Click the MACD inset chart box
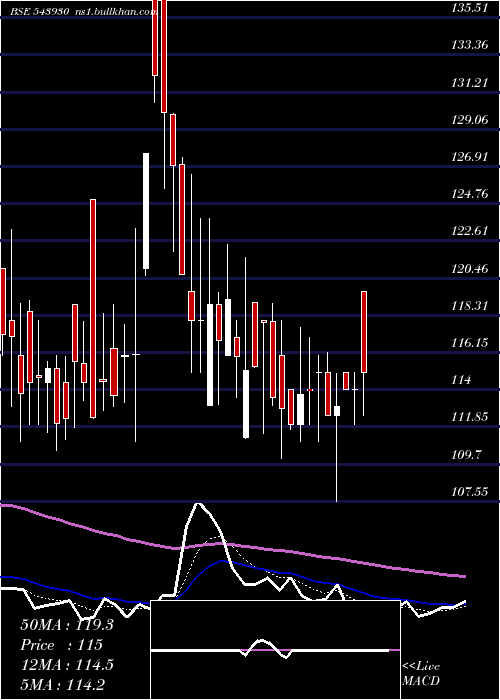 [x=275, y=650]
